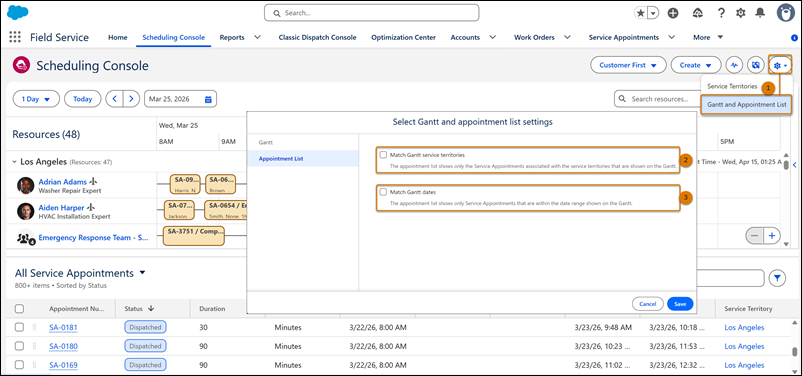
Task: Go to previous day arrow
Action: (x=115, y=99)
